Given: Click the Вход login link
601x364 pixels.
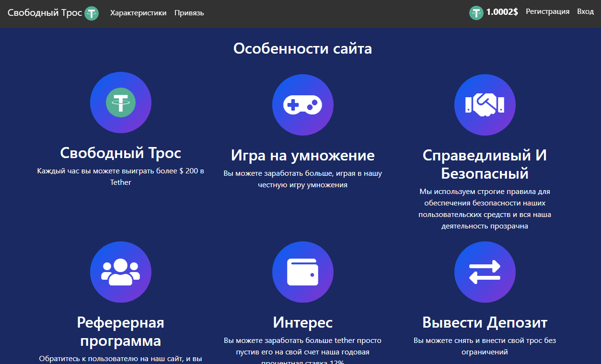Looking at the screenshot, I should tap(585, 11).
